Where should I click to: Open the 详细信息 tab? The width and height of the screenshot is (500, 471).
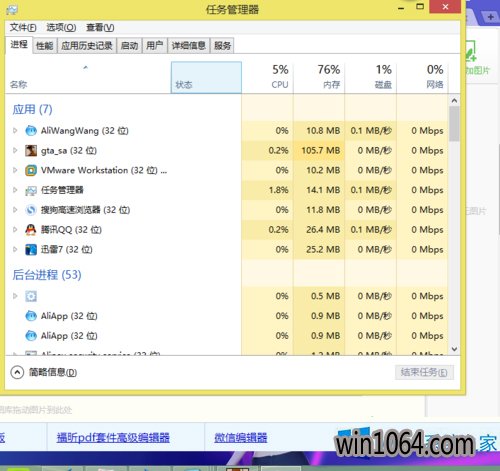pyautogui.click(x=189, y=45)
